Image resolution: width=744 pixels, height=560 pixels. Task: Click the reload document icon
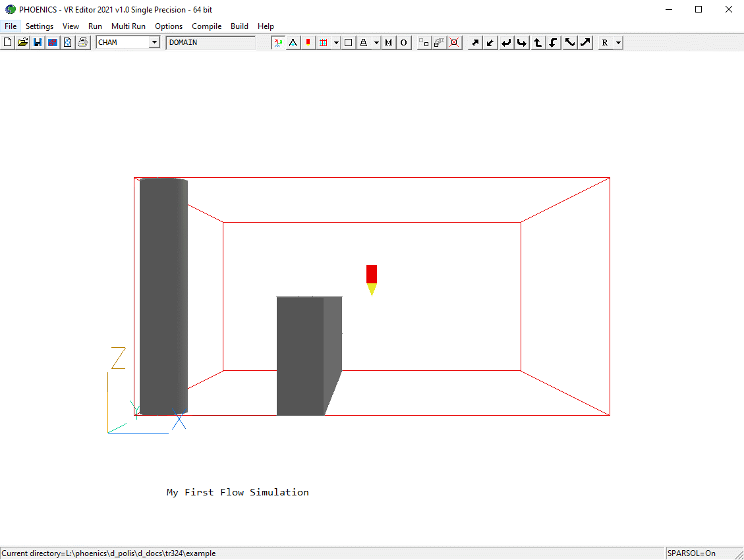click(x=67, y=43)
